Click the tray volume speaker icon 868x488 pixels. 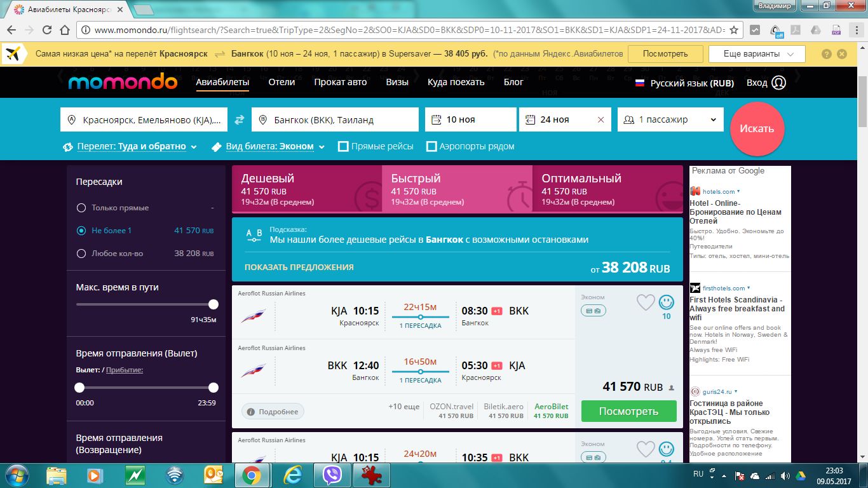coord(785,475)
